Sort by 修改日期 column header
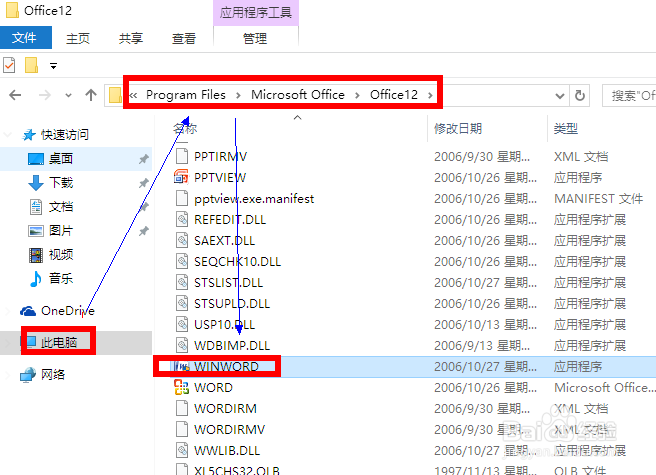 click(458, 128)
